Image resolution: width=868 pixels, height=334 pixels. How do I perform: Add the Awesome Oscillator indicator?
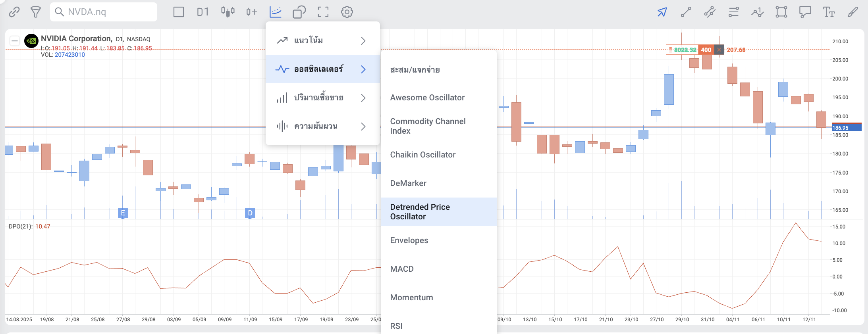pos(439,98)
